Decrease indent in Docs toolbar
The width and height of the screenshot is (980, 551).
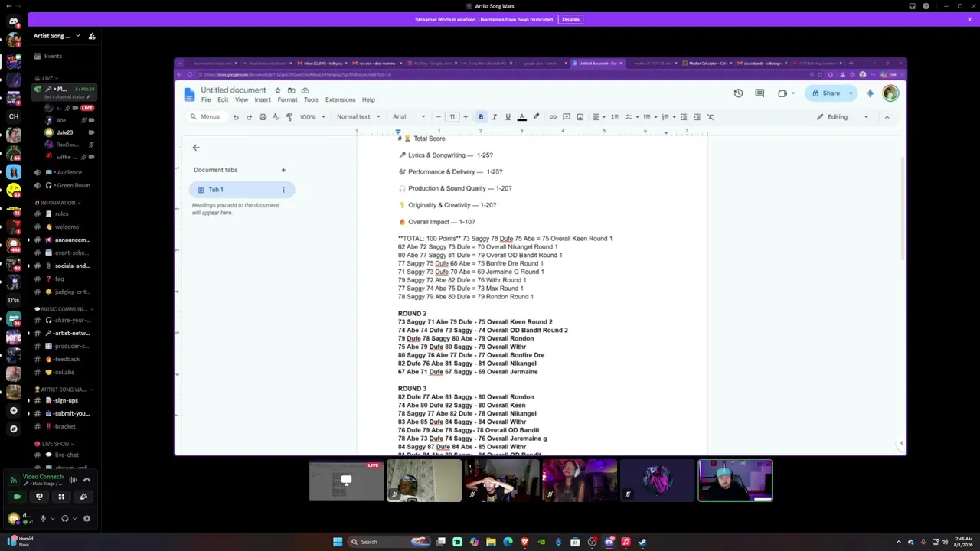click(x=684, y=117)
